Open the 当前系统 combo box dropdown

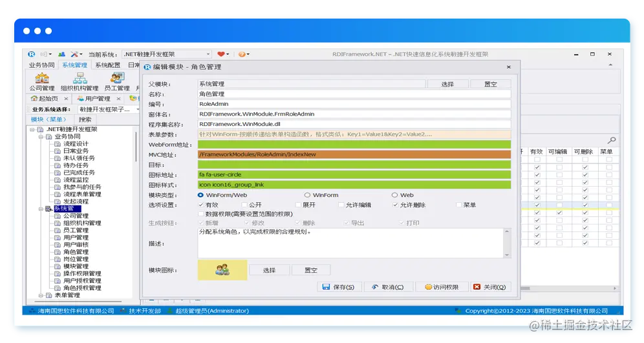pyautogui.click(x=208, y=54)
